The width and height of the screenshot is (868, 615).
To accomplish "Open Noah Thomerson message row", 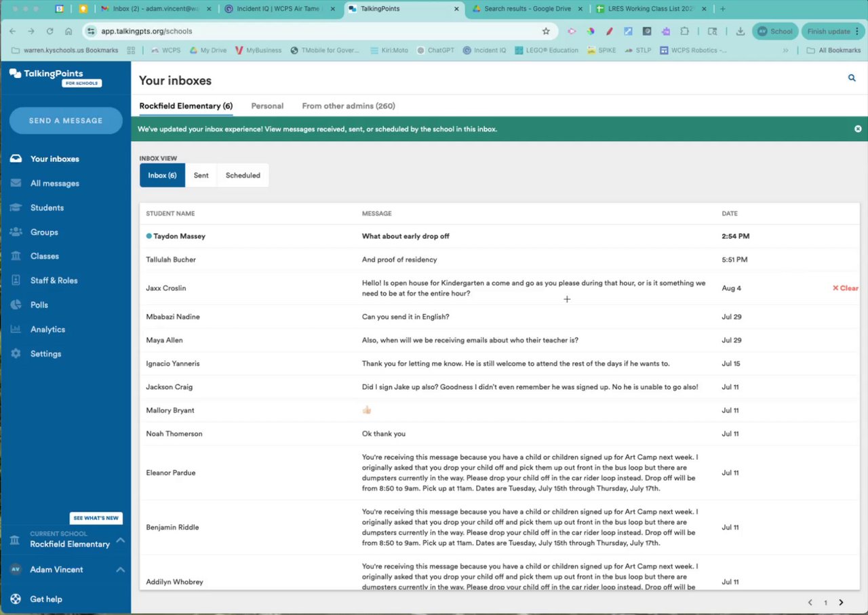I will point(499,434).
